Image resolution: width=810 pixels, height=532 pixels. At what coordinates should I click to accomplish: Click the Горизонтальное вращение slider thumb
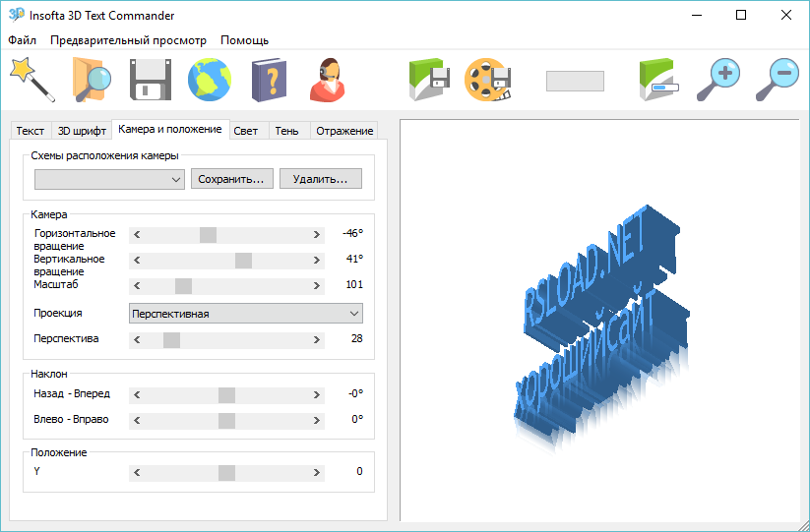point(209,235)
